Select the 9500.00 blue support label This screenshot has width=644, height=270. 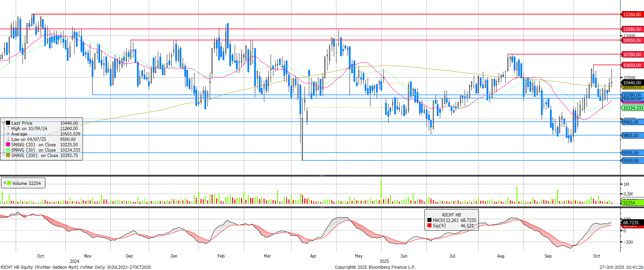click(x=631, y=161)
